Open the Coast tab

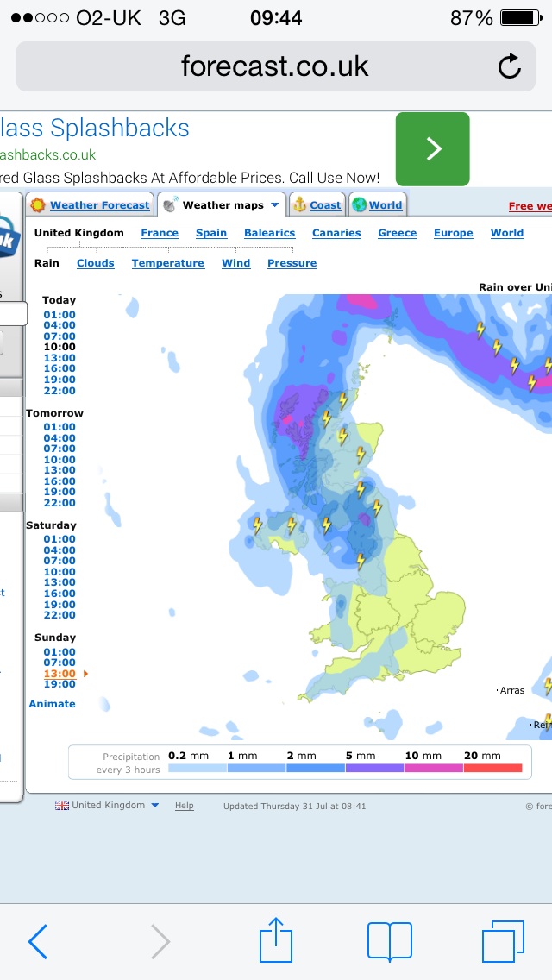point(325,205)
